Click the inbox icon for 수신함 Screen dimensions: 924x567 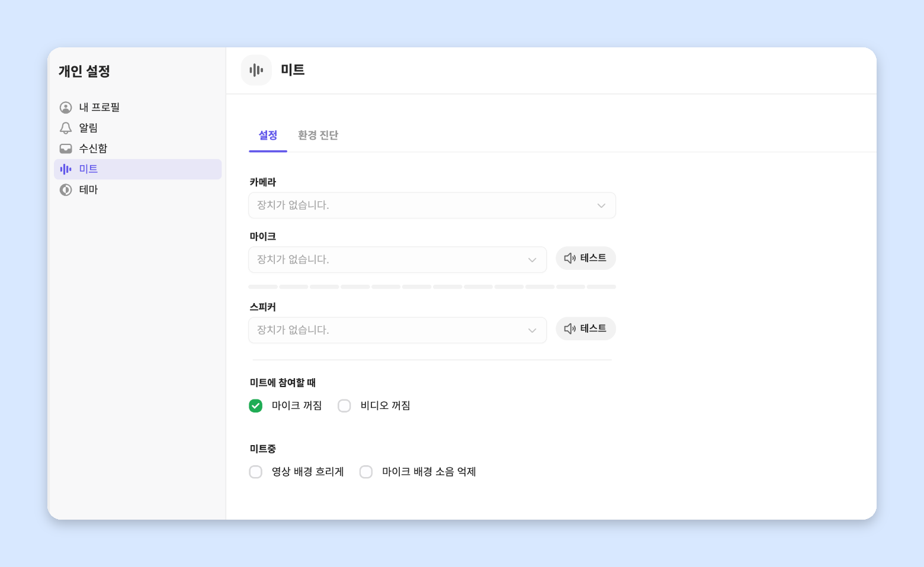(66, 149)
